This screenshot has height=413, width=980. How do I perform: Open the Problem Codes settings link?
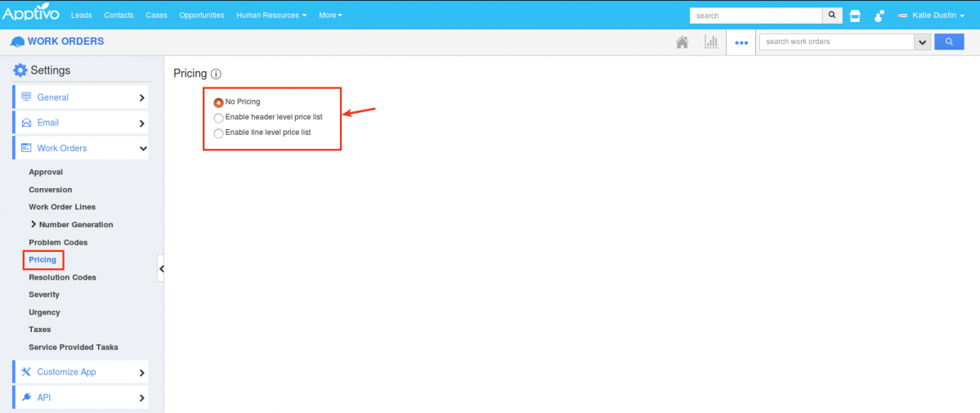[x=58, y=242]
